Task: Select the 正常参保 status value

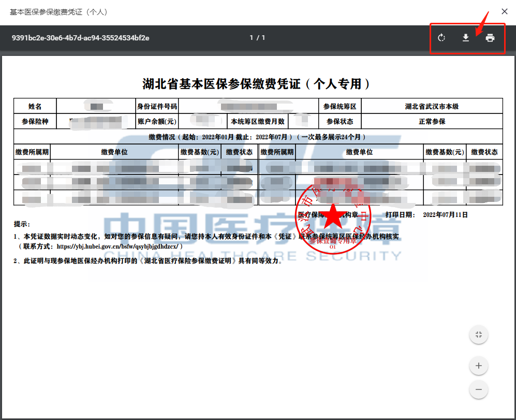Action: [x=432, y=122]
